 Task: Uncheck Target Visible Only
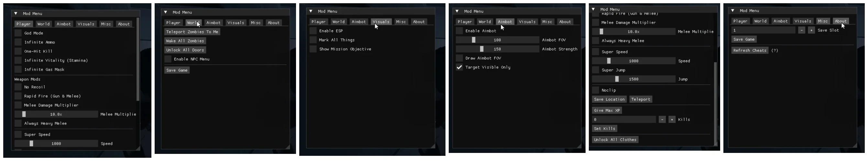coord(459,67)
